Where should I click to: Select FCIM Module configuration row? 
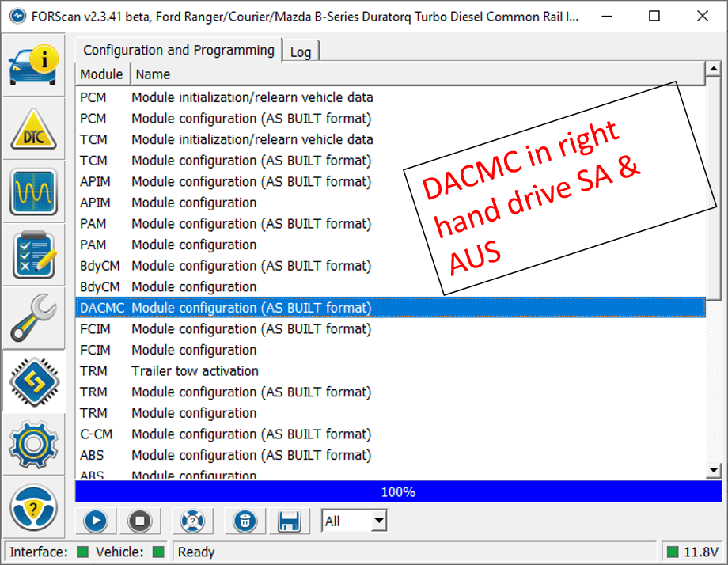[x=390, y=350]
